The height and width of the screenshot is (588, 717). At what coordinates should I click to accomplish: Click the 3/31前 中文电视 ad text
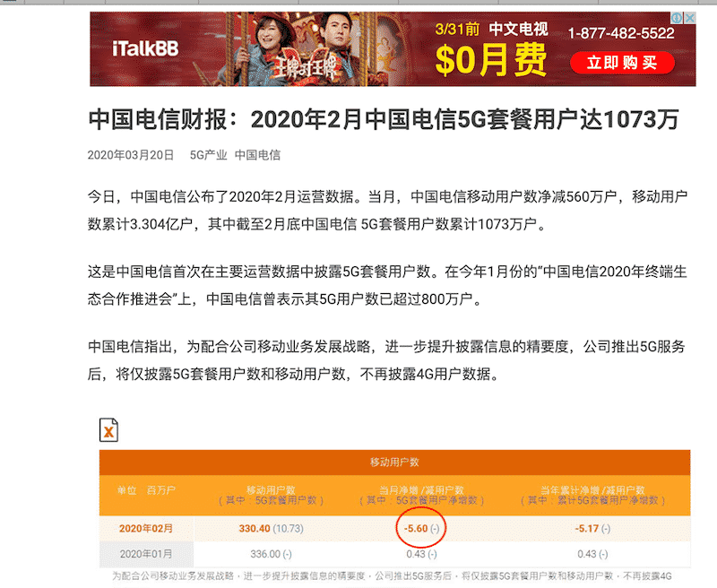click(491, 30)
